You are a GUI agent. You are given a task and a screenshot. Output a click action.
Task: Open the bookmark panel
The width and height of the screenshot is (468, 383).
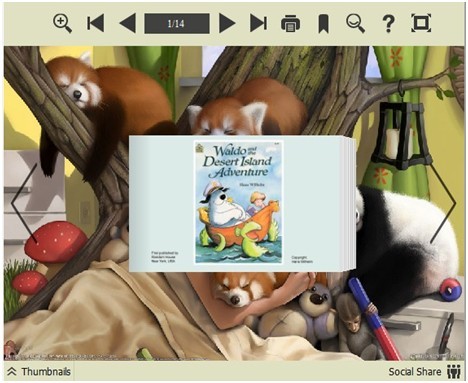[x=323, y=24]
